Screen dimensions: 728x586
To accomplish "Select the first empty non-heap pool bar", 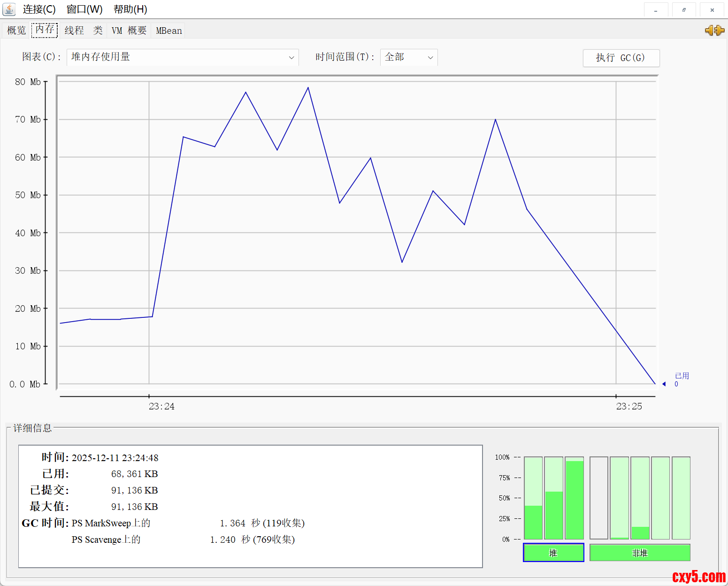I will pos(598,498).
